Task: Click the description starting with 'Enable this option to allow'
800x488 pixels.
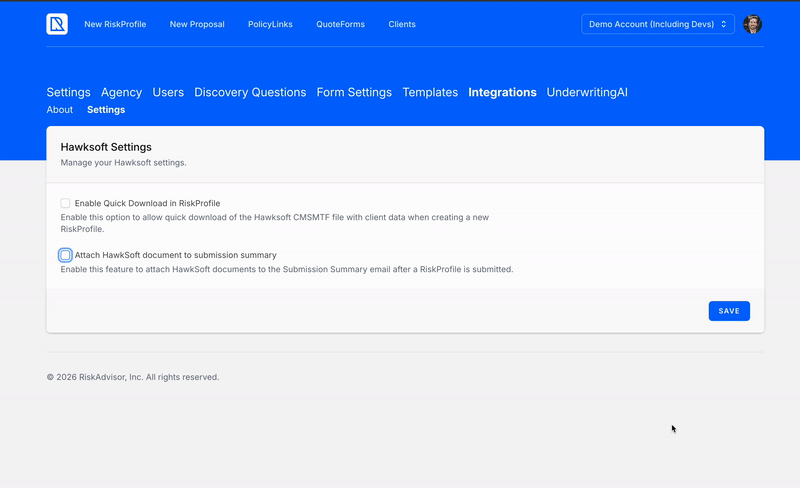Action: click(x=275, y=223)
